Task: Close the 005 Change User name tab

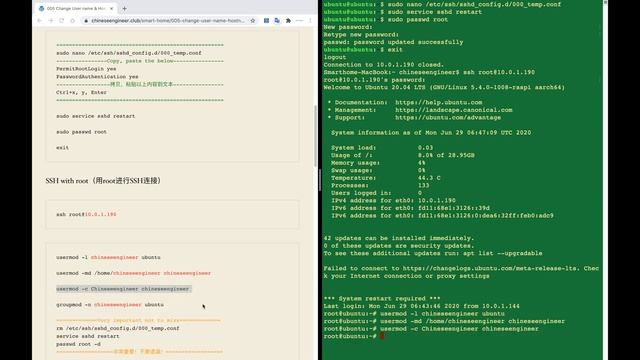Action: [x=111, y=8]
